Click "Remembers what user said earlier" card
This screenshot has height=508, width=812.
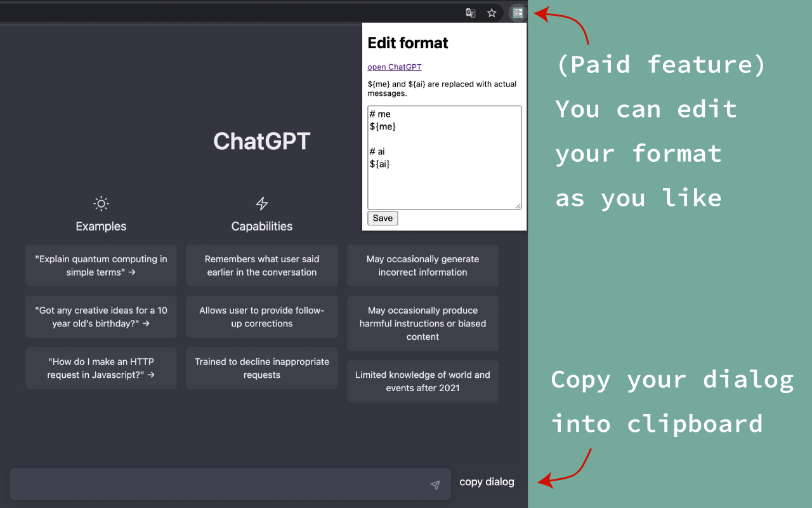click(262, 265)
